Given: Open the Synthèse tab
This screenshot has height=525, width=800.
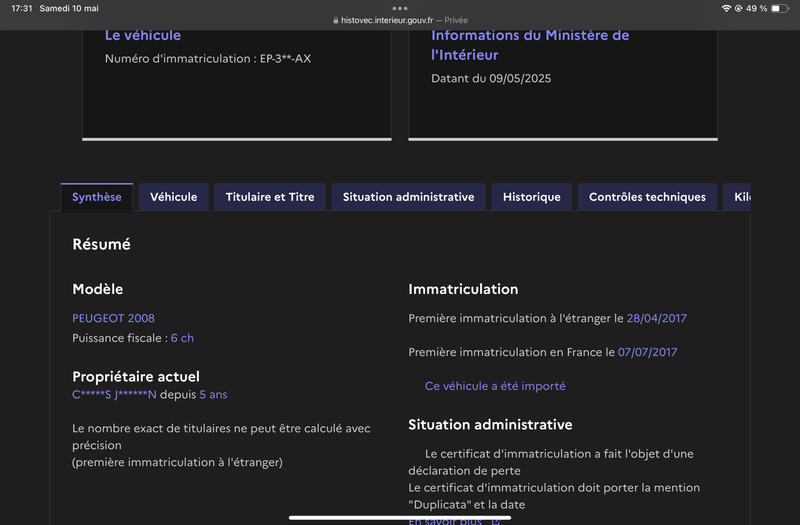Looking at the screenshot, I should point(97,197).
